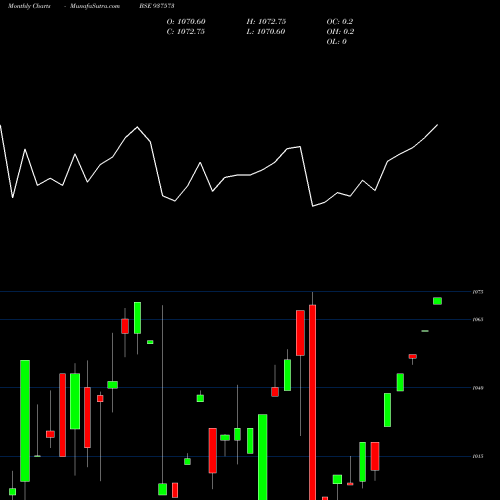Click the 1073 price axis label
The image size is (500, 500).
pyautogui.click(x=478, y=292)
